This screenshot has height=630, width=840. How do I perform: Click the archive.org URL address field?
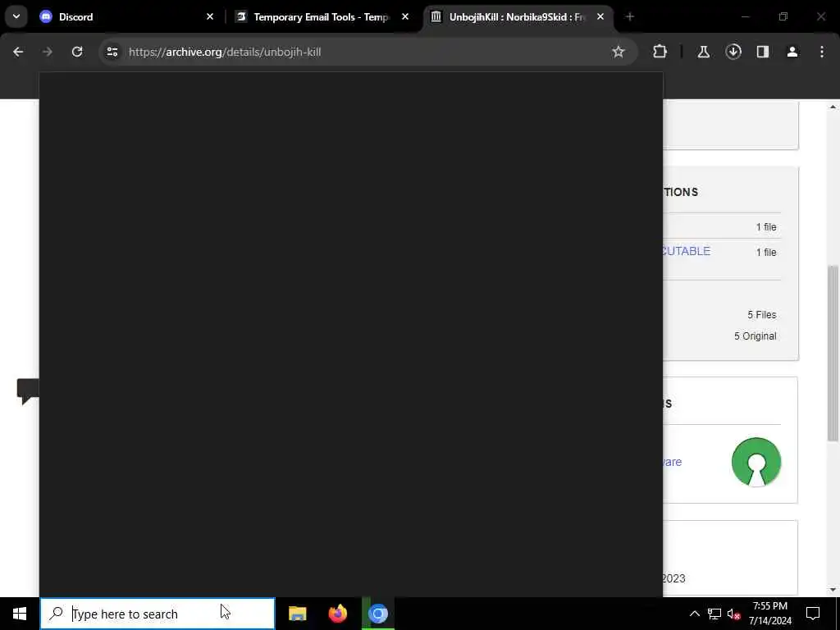tap(367, 52)
